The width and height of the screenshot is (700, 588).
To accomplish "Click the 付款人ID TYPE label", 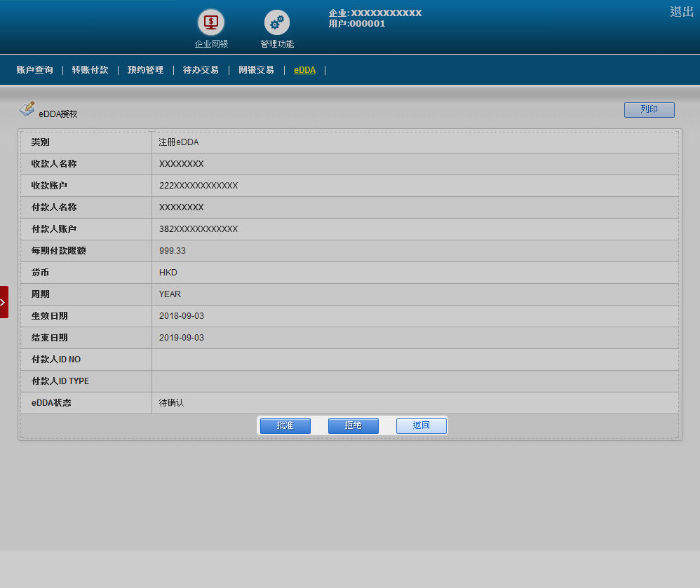I will coord(60,381).
